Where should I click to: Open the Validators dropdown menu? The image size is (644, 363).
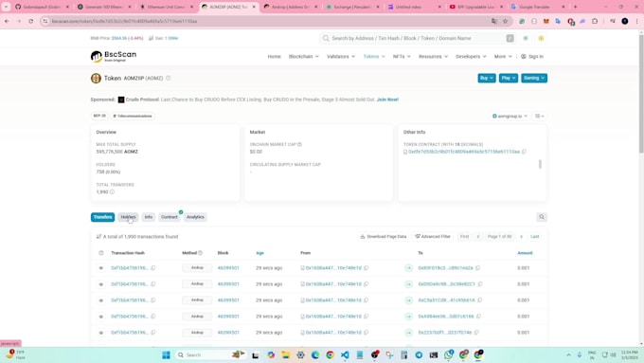341,56
